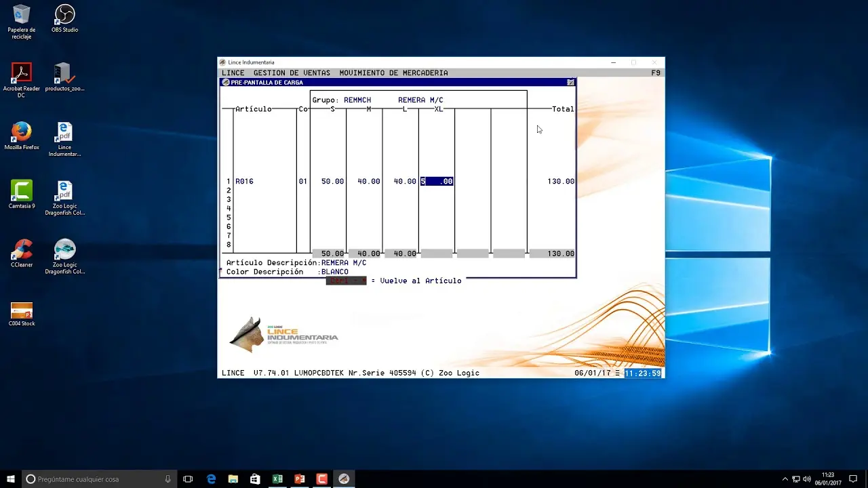868x488 pixels.
Task: Open the C004 Stock desktop icon
Action: coord(21,312)
